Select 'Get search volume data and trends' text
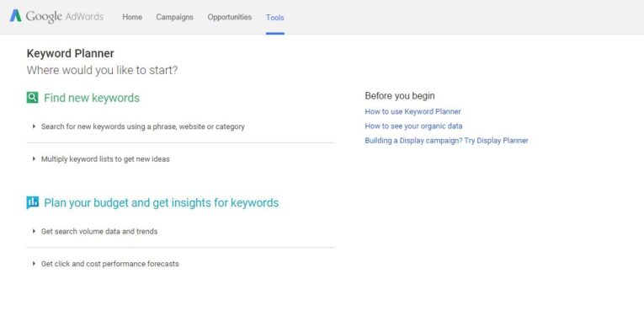 point(99,232)
